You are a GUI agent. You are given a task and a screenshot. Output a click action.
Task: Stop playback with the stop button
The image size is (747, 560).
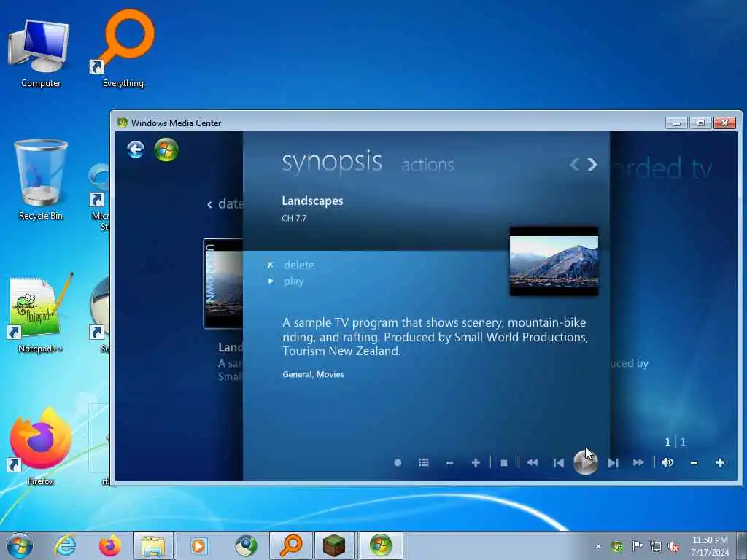coord(504,463)
